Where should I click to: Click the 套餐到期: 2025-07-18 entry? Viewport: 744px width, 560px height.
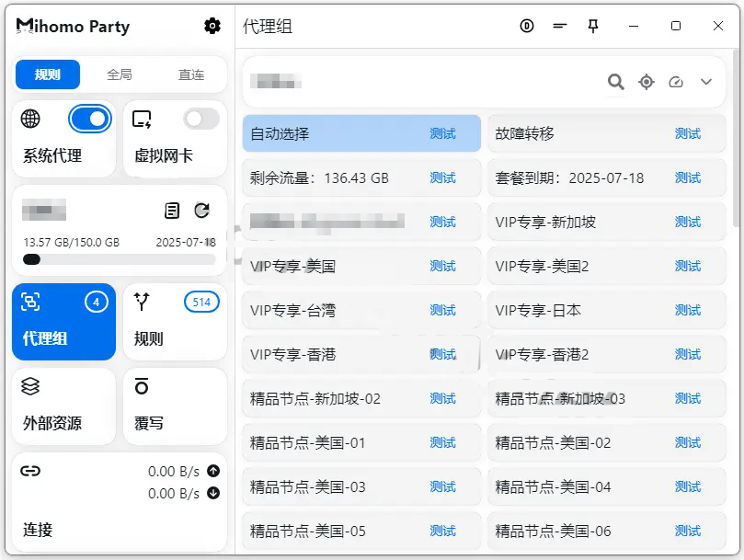click(607, 177)
